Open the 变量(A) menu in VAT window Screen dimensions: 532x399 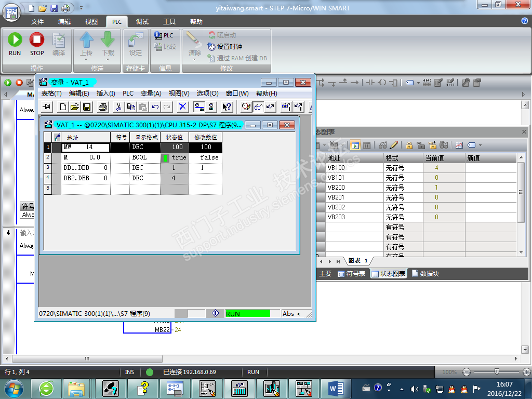[151, 94]
